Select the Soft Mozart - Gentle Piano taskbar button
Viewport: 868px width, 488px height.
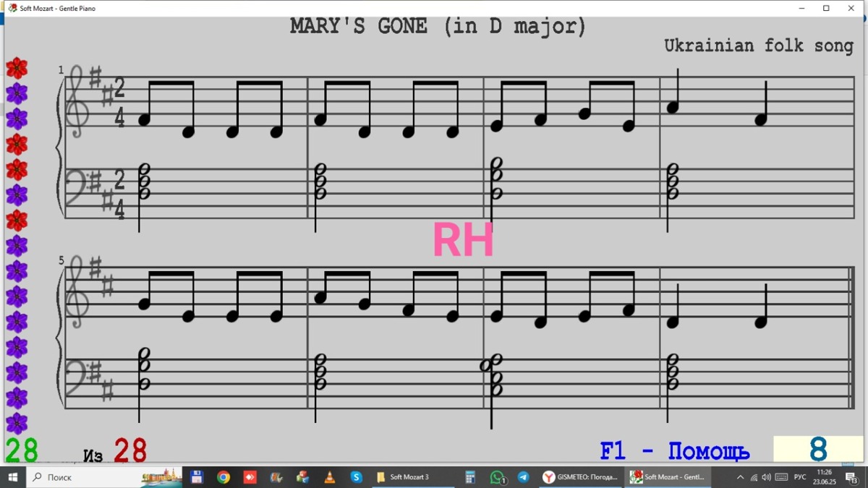[x=668, y=477]
